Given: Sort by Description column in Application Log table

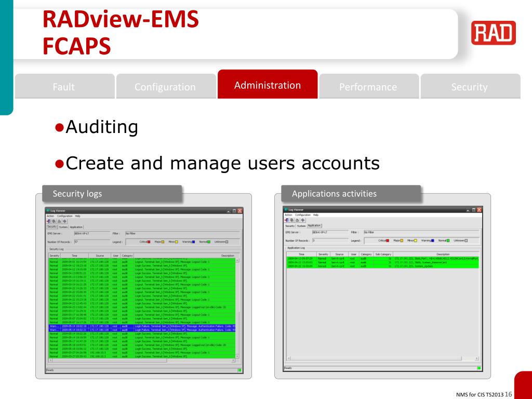Looking at the screenshot, I should [436, 254].
